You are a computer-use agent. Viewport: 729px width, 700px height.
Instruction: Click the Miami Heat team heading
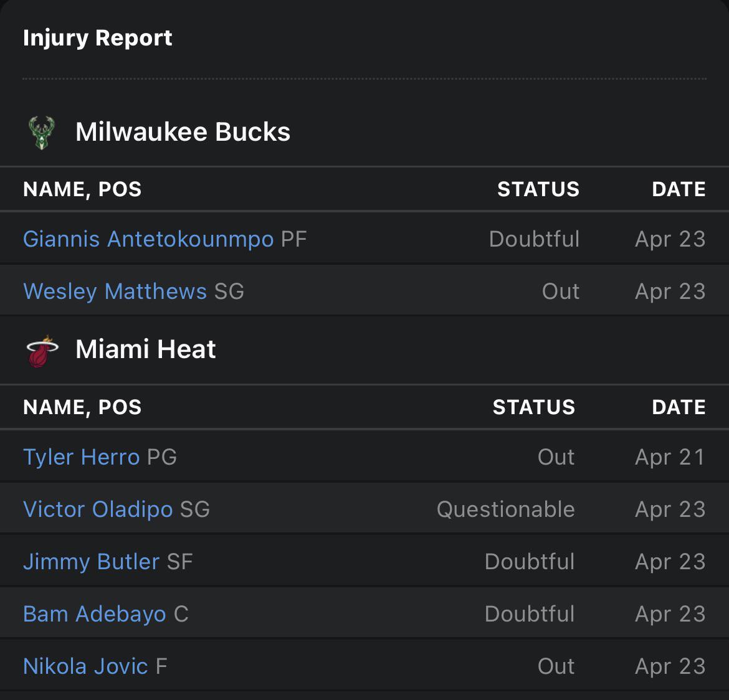point(145,349)
